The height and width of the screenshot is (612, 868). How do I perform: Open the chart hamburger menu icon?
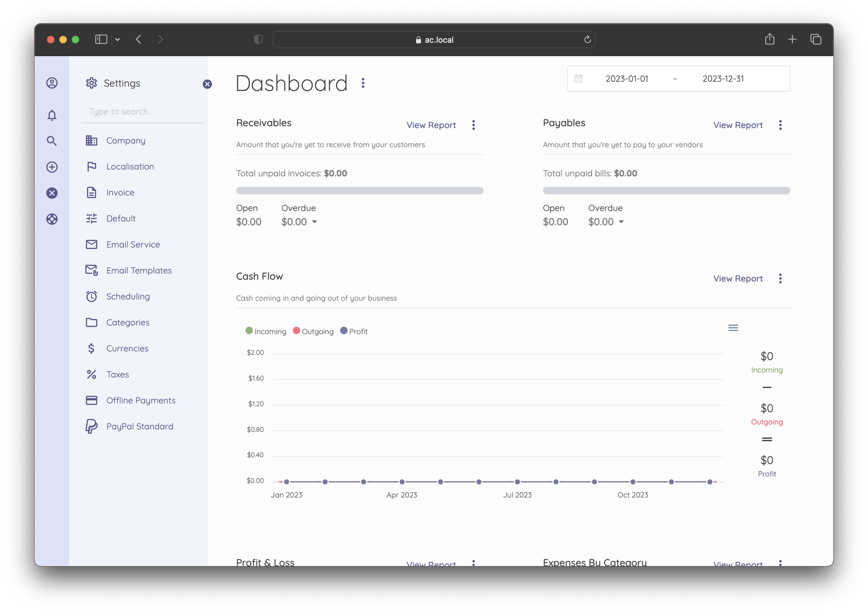pyautogui.click(x=733, y=328)
